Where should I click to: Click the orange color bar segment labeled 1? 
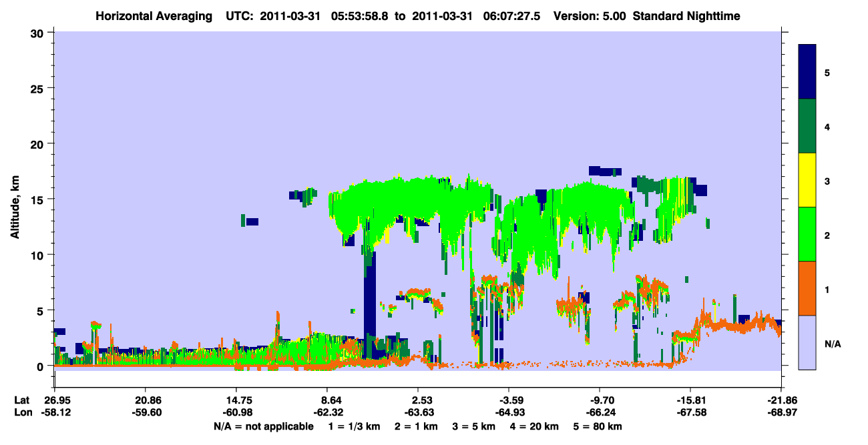point(808,288)
